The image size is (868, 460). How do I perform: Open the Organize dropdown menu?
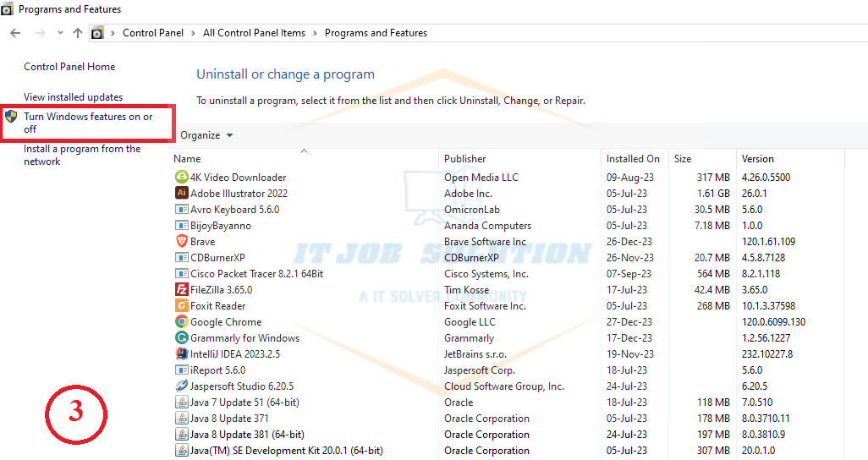click(206, 135)
